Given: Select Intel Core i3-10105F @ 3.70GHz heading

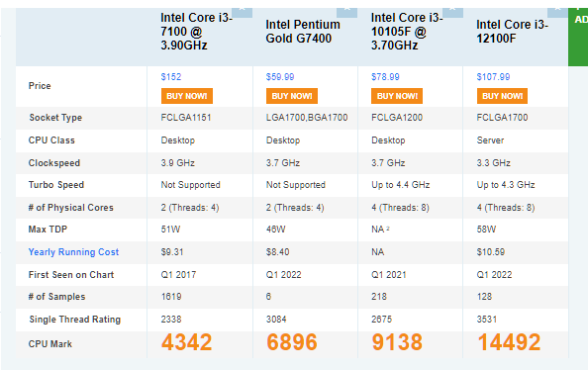Looking at the screenshot, I should [407, 32].
